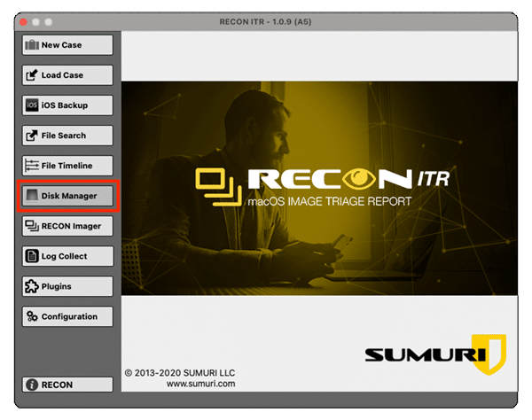
Task: Click the overlapping screens Imager icon
Action: pyautogui.click(x=32, y=226)
